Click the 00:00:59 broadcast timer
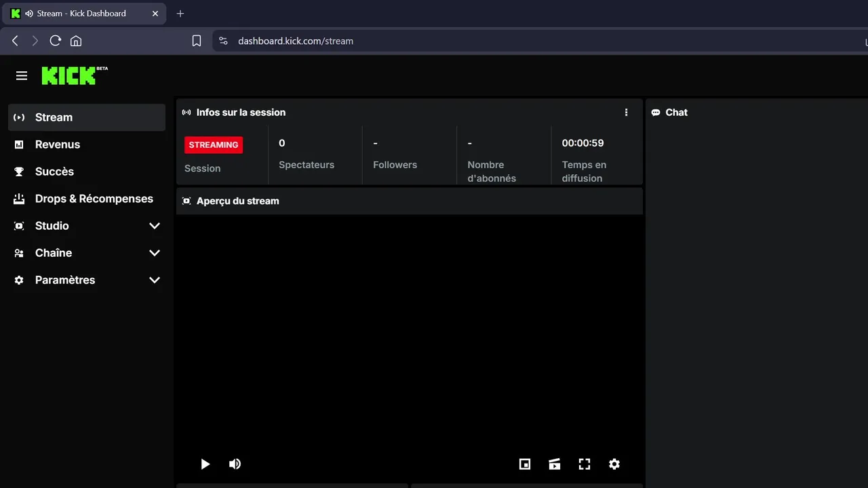 (583, 143)
